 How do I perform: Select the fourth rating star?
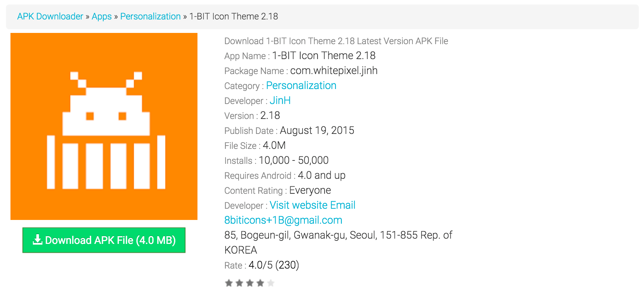coord(260,283)
